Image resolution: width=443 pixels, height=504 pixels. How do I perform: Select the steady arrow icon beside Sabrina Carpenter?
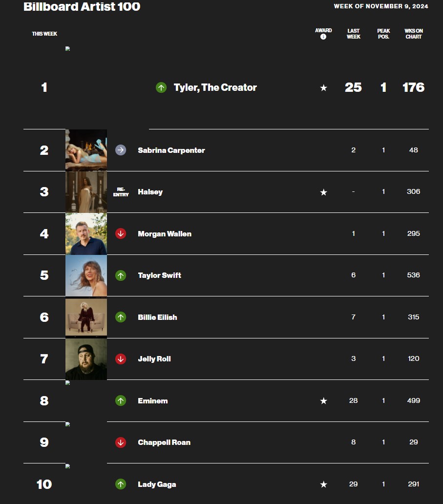[120, 150]
